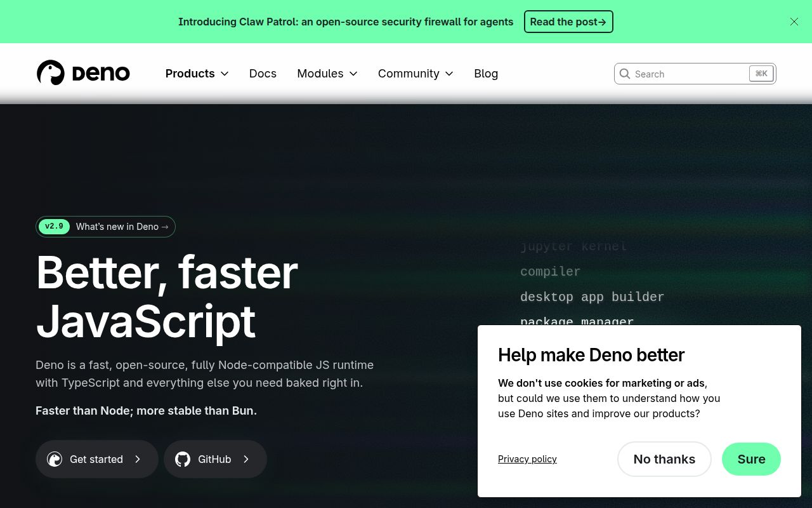Click the Deno icon in Get started
The image size is (812, 508).
pyautogui.click(x=55, y=459)
